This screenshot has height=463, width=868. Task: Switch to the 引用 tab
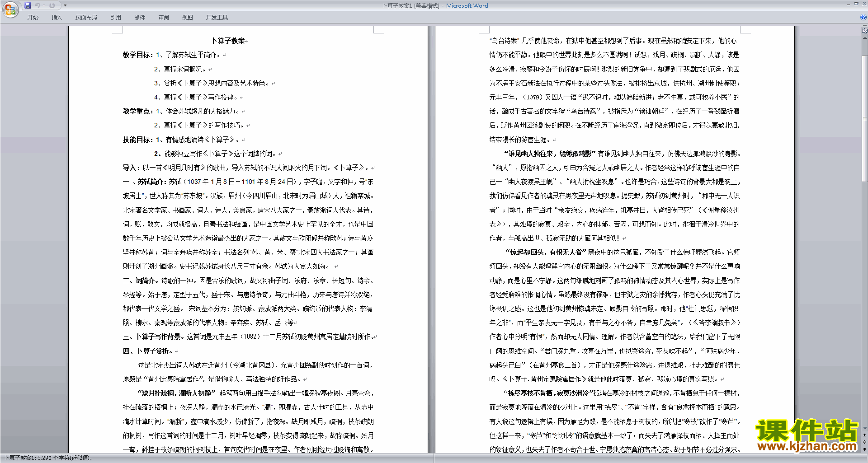tap(116, 17)
